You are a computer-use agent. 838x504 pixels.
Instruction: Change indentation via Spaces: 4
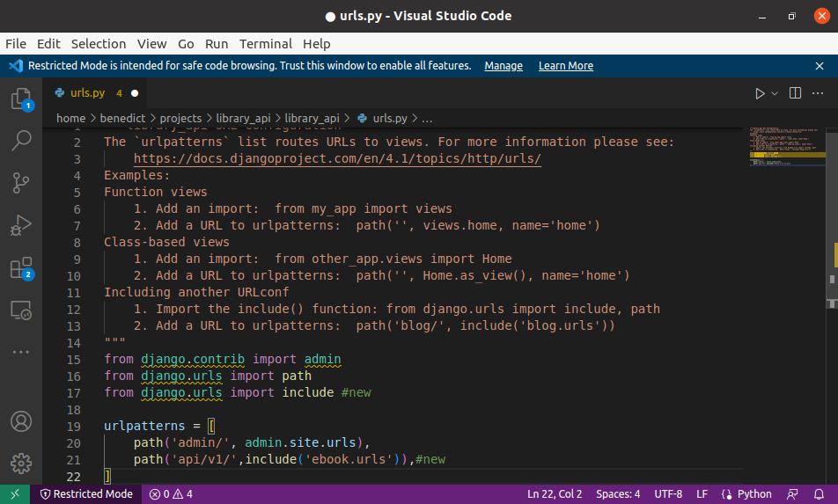pyautogui.click(x=618, y=494)
